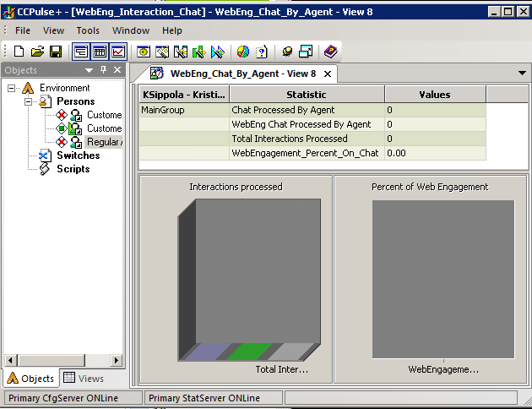Close the WebEng_Chat_By_Agent view tab
Viewport: 532px width, 409px height.
(328, 74)
